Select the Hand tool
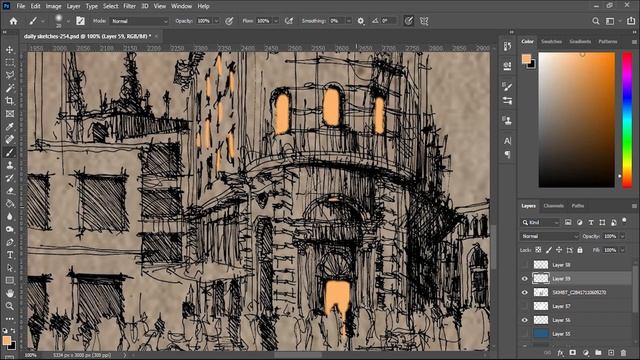 click(x=10, y=293)
